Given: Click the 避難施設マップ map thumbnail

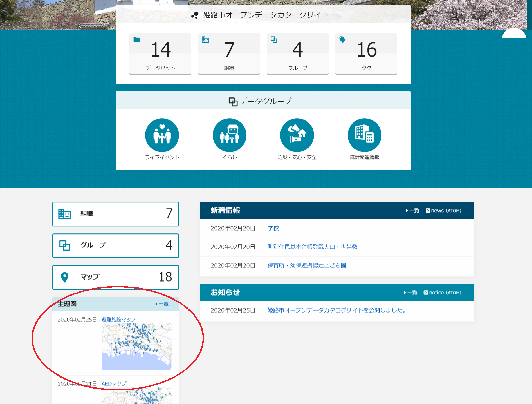Looking at the screenshot, I should tap(136, 347).
